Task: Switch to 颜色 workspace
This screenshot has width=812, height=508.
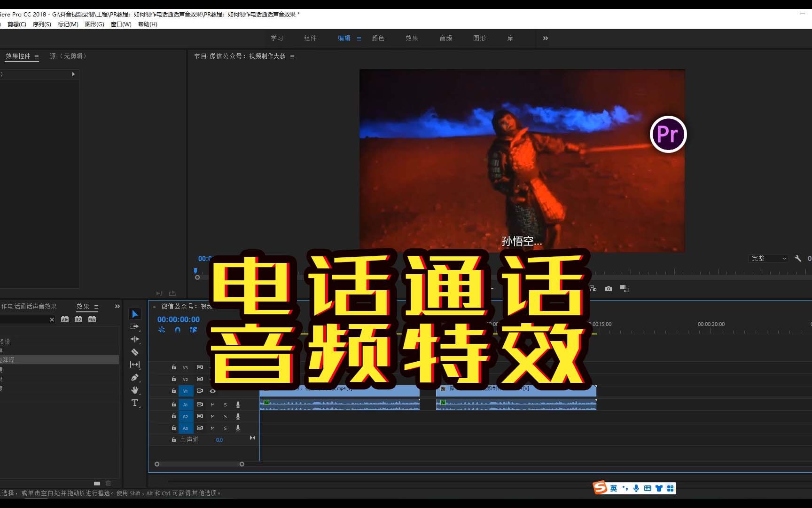Action: pos(378,38)
